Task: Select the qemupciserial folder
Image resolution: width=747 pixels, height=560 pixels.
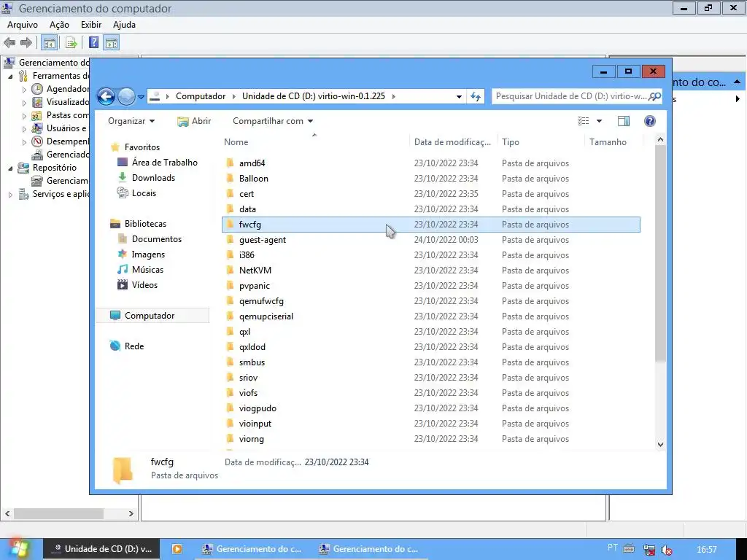Action: pyautogui.click(x=431, y=316)
